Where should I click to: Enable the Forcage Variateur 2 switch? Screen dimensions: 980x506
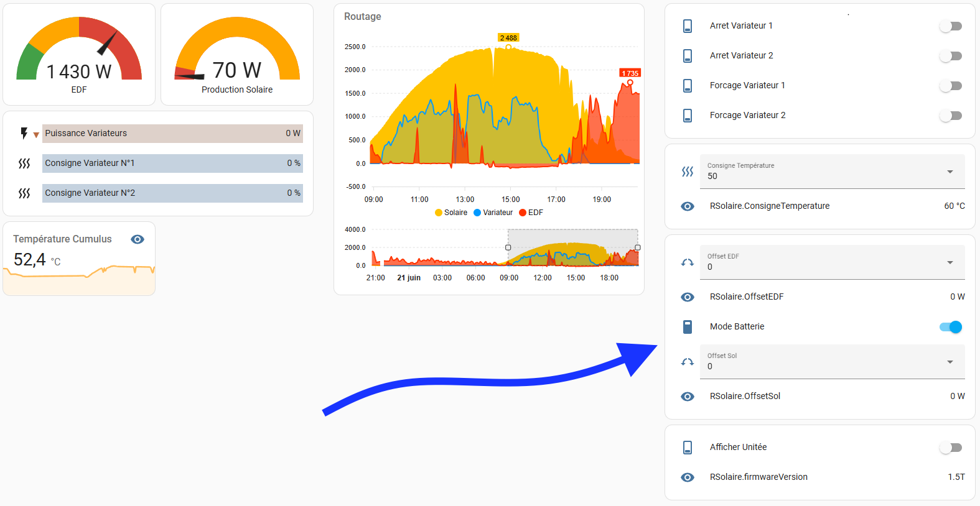coord(951,116)
